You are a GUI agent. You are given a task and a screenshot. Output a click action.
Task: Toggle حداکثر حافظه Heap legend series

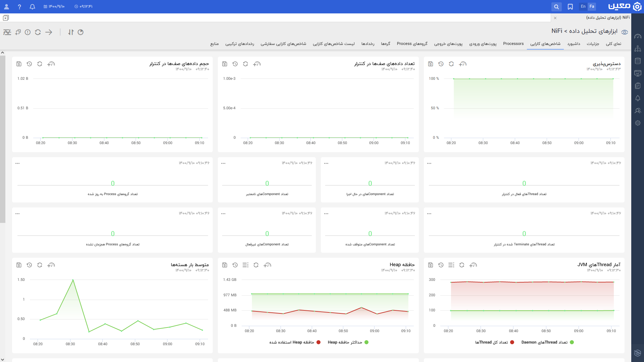[348, 342]
